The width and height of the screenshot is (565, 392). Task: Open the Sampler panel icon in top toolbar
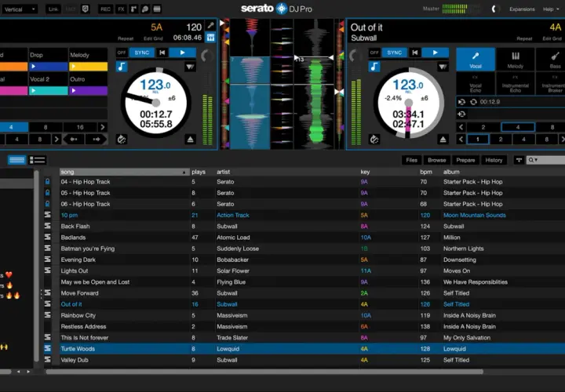(145, 9)
